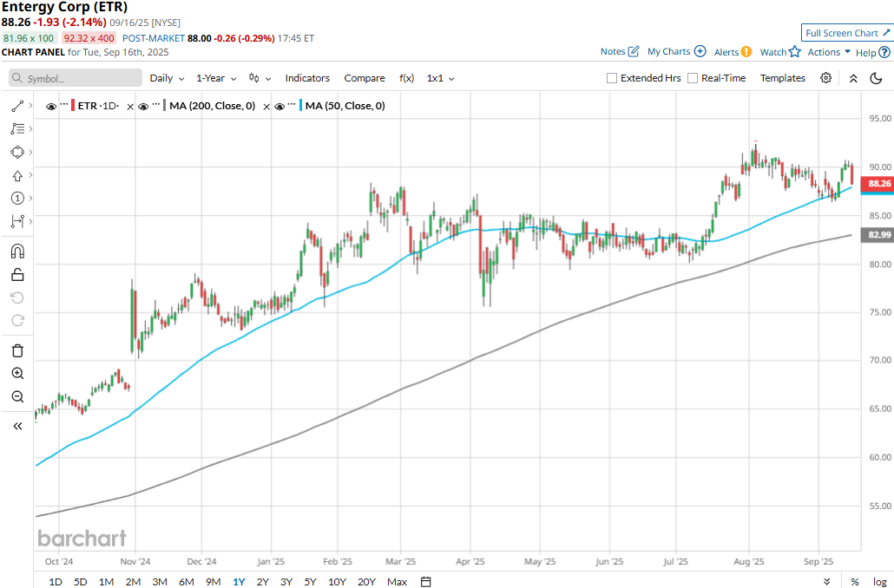Zoom out of the chart
This screenshot has width=894, height=588.
pos(17,396)
